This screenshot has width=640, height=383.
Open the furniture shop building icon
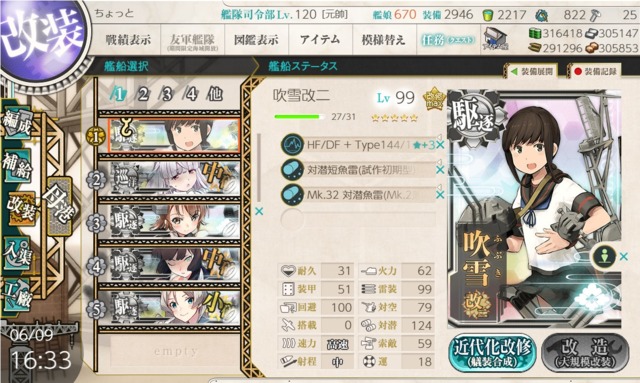click(495, 39)
